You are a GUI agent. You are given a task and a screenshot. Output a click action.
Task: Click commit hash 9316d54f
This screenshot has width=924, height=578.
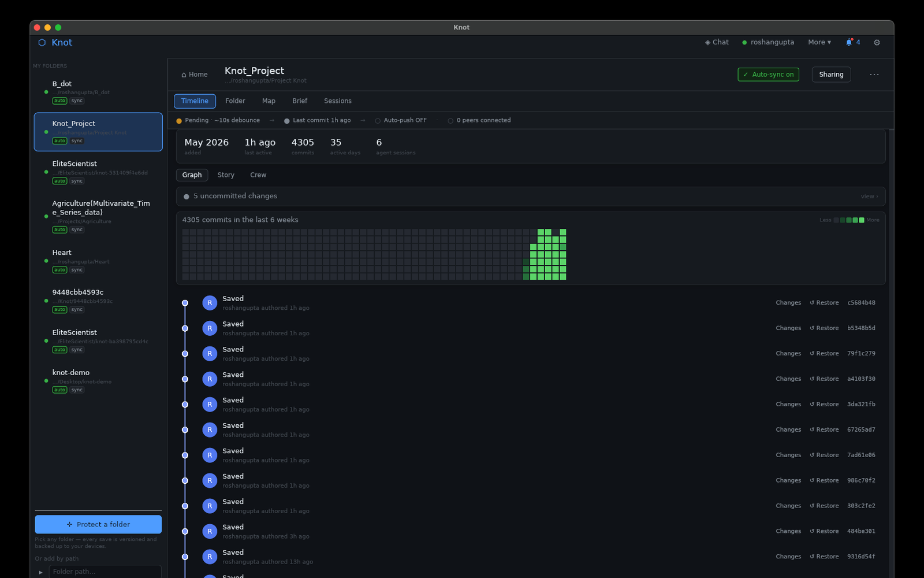point(861,557)
